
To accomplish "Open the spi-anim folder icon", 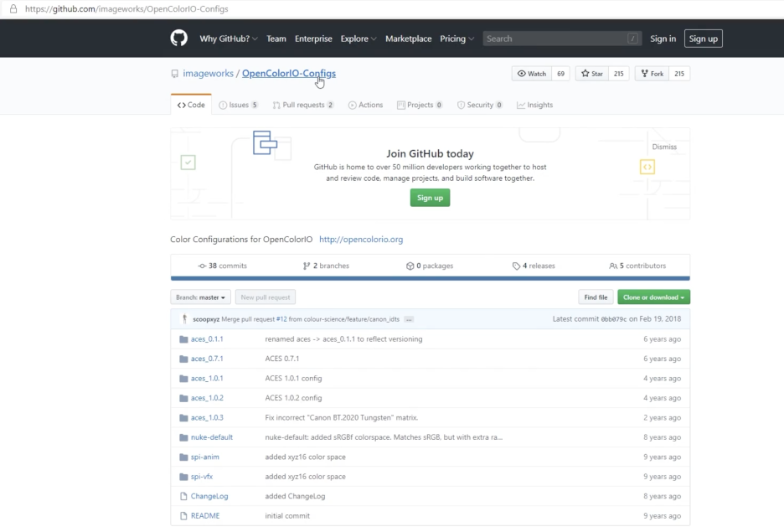I will (x=183, y=457).
